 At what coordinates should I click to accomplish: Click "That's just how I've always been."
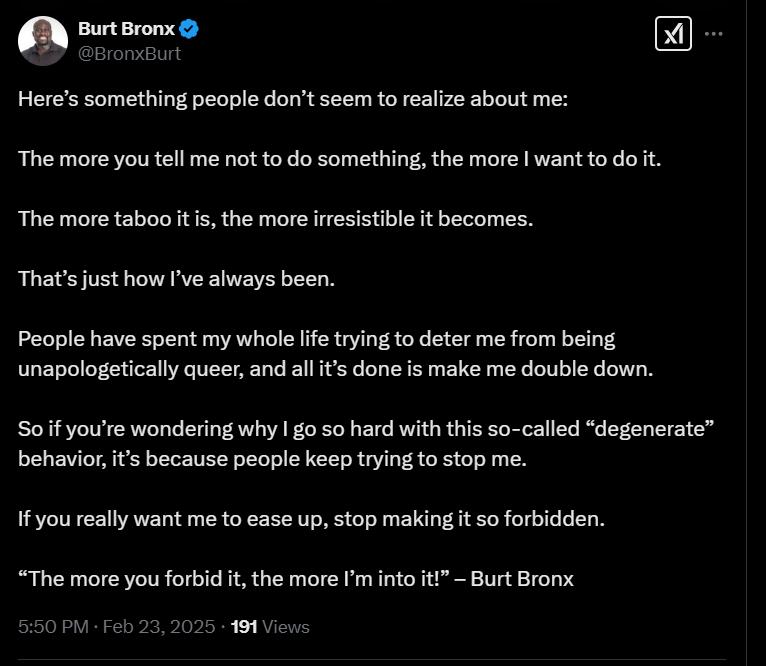(176, 279)
